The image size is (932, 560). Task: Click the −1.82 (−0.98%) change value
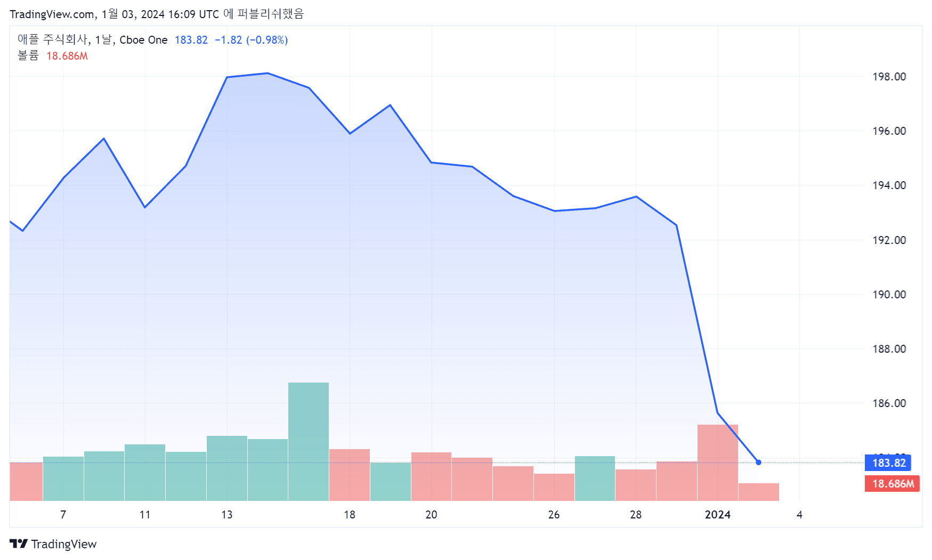251,40
